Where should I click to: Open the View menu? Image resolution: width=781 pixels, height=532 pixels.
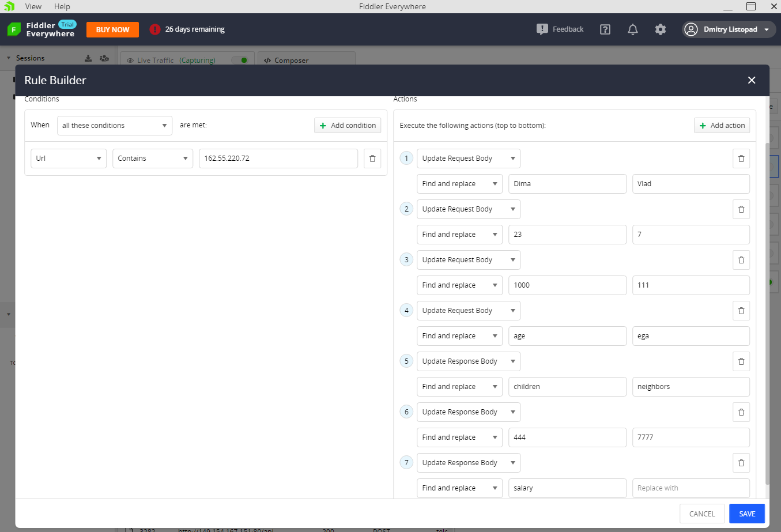(x=33, y=6)
